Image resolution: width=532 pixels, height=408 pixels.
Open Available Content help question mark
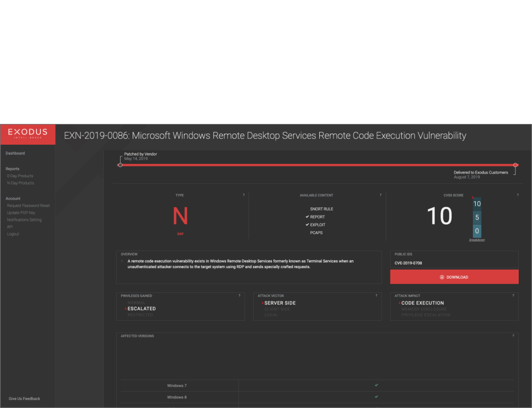pyautogui.click(x=380, y=195)
